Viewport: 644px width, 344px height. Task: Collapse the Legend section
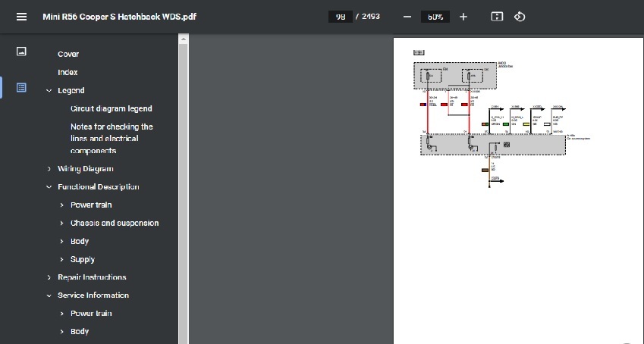49,90
